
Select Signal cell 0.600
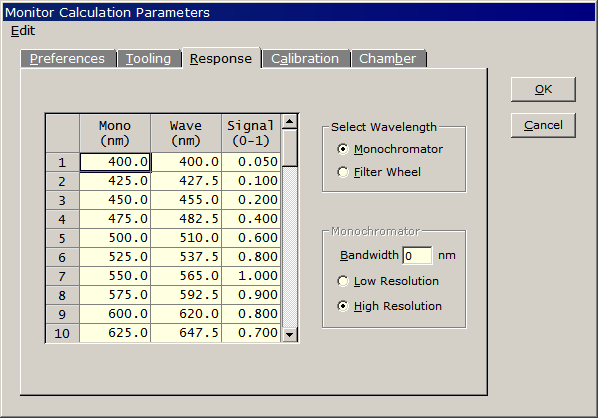(x=251, y=238)
